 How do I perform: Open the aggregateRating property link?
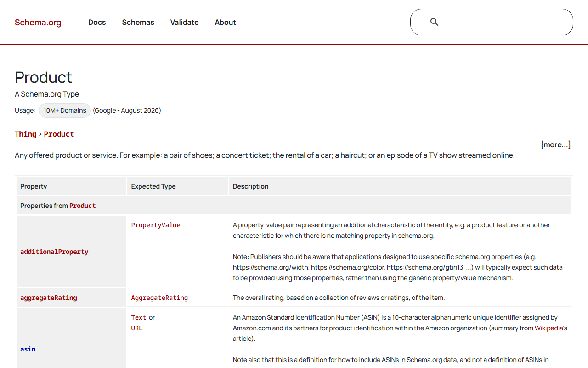point(49,298)
